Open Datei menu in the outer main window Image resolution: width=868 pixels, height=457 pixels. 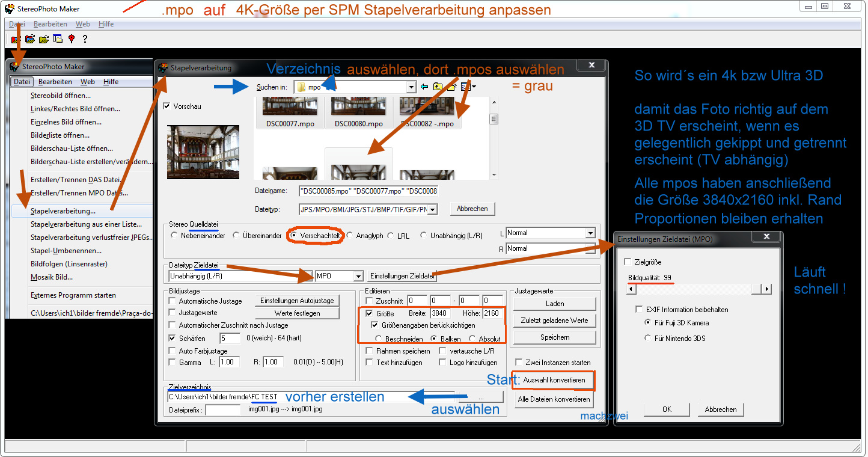pyautogui.click(x=17, y=24)
